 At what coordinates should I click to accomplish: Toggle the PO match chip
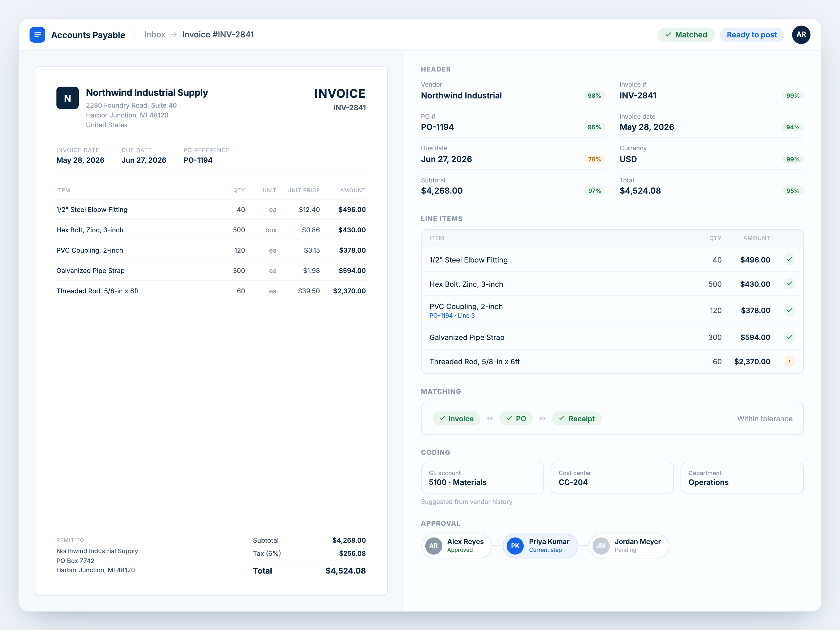click(x=516, y=418)
